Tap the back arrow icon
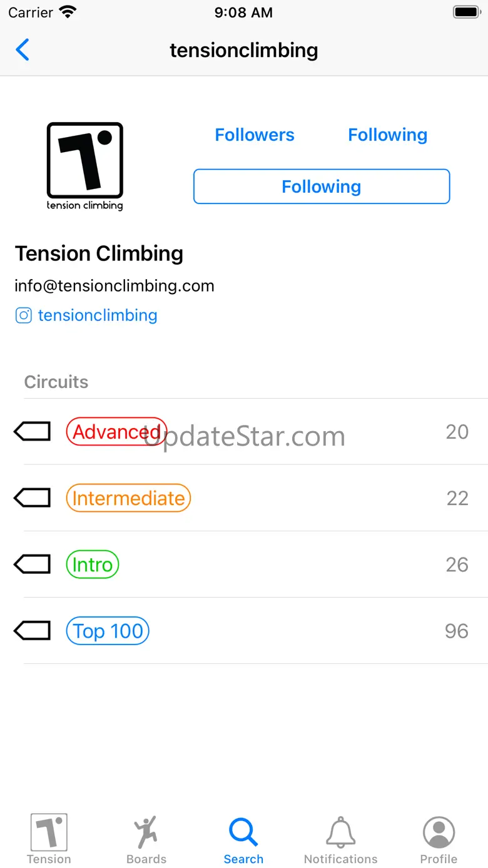The height and width of the screenshot is (868, 488). [x=23, y=50]
